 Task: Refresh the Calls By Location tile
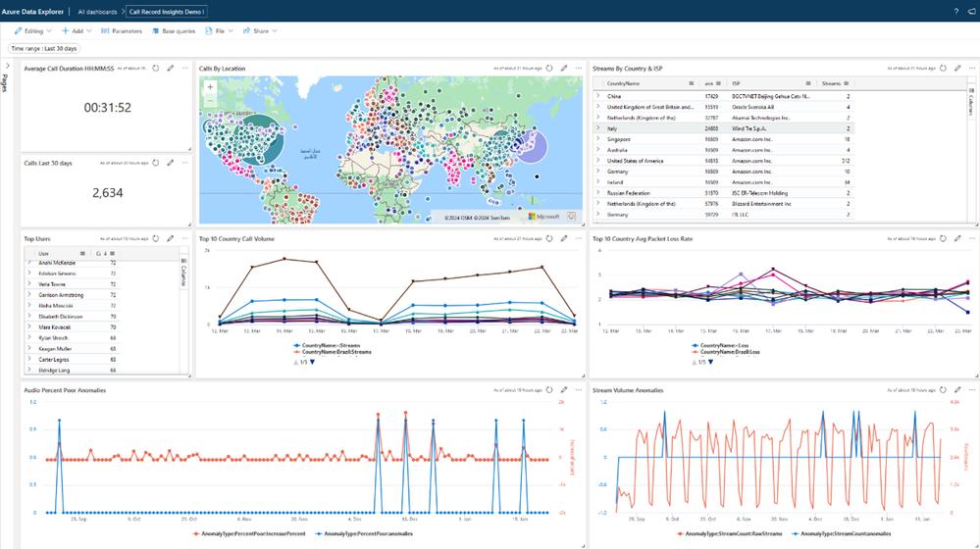coord(549,68)
